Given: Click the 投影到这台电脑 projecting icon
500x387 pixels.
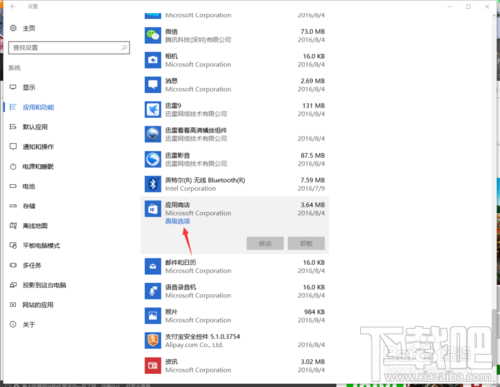Looking at the screenshot, I should pos(13,285).
